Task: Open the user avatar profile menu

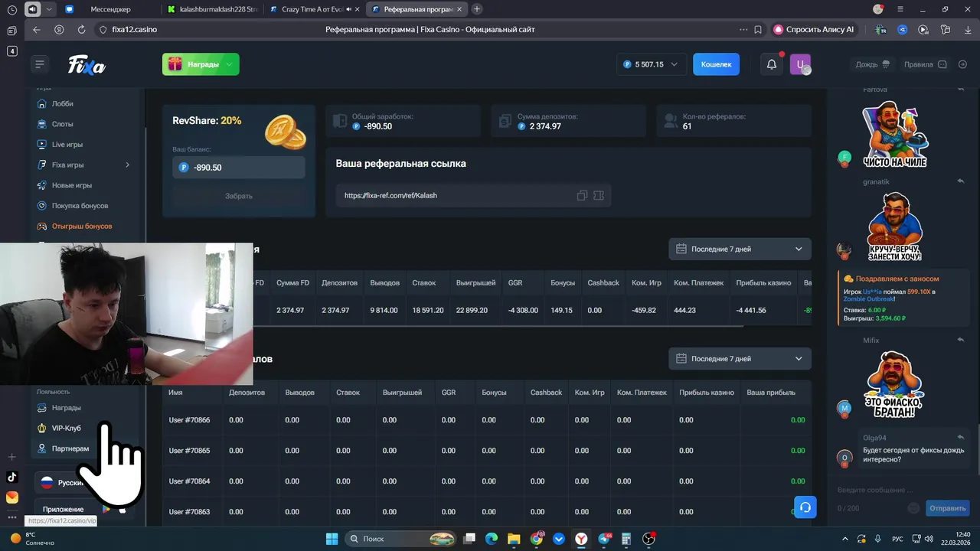Action: pos(800,64)
